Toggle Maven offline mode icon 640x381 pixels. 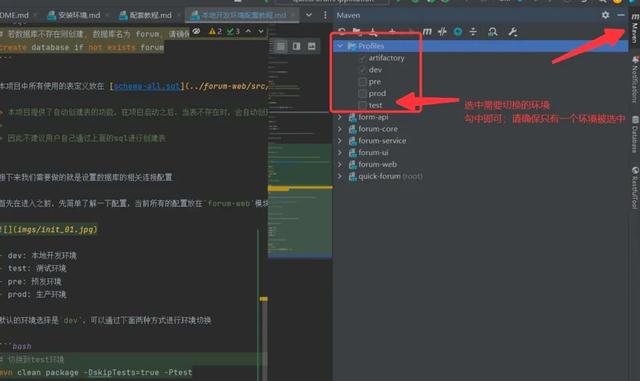[x=442, y=31]
